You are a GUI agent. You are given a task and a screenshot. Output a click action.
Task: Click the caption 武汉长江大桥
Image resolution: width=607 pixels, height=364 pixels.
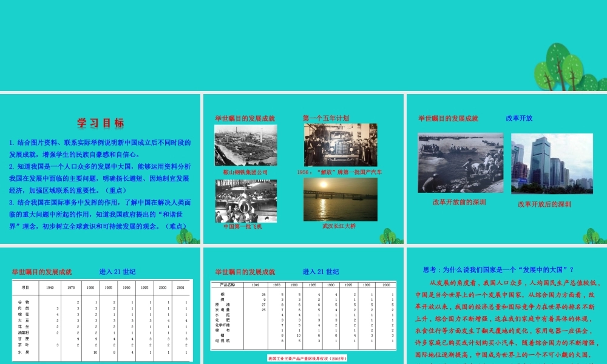[339, 226]
